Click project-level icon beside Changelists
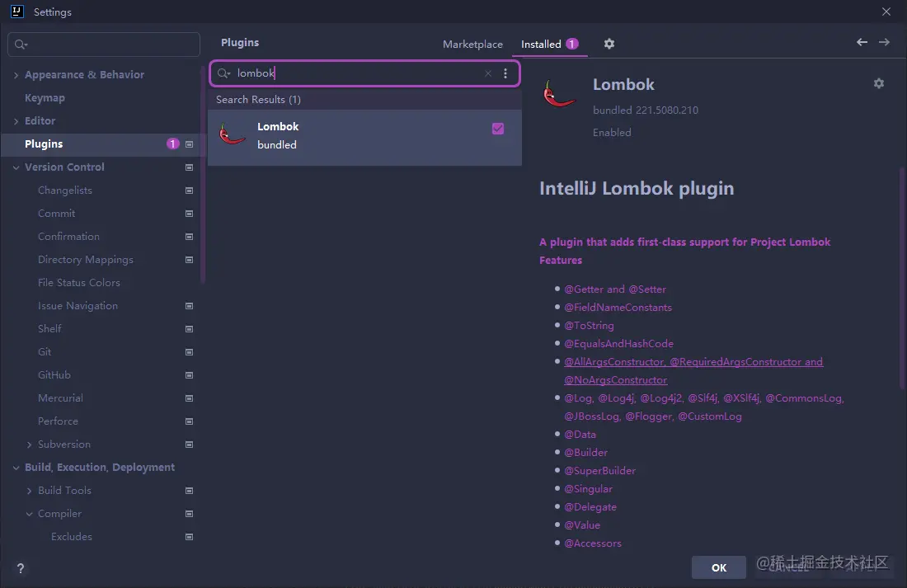 pos(189,191)
